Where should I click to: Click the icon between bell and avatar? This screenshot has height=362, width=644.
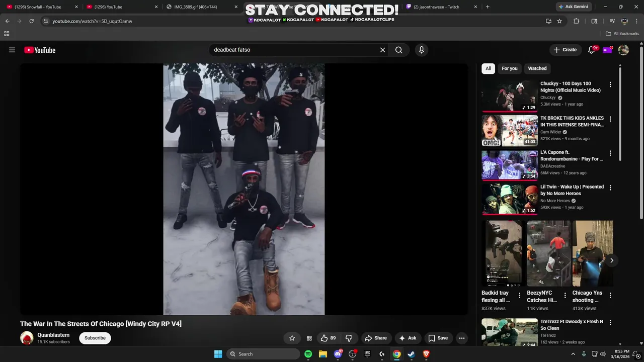coord(608,50)
